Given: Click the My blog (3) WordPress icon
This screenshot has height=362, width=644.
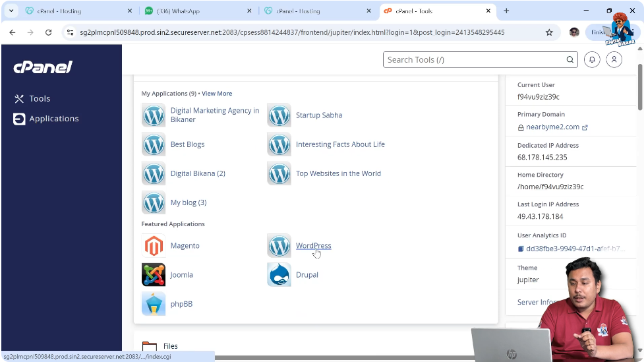Looking at the screenshot, I should click(154, 202).
